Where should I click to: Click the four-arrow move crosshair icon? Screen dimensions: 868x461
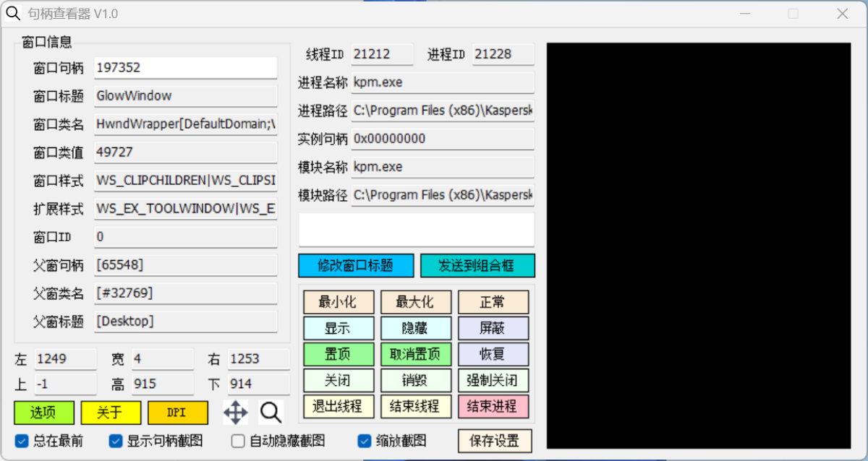click(236, 413)
